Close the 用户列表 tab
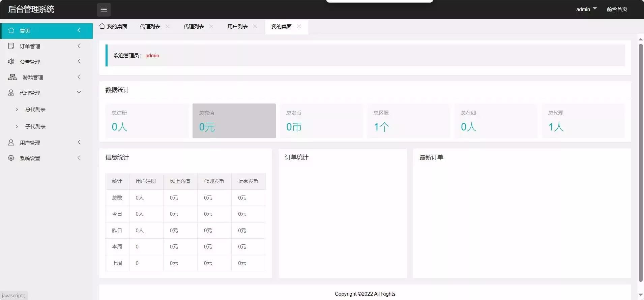 click(x=255, y=26)
